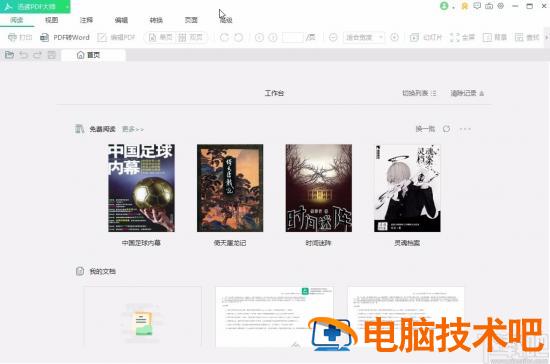Click the zoom out minus icon
Viewport: 550px width, 364px height.
point(333,37)
